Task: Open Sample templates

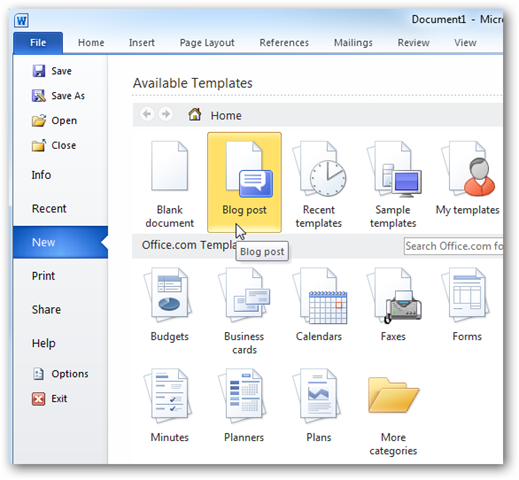Action: coord(393,183)
